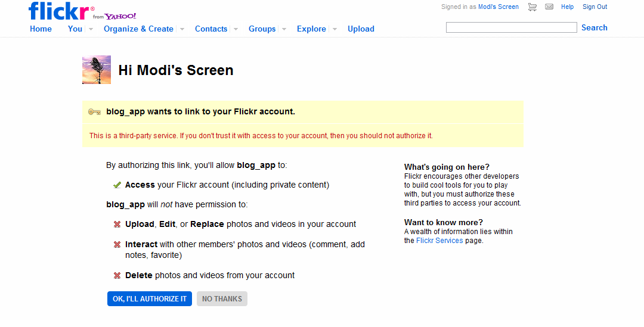
Task: Open the mail envelope icon
Action: click(x=549, y=7)
